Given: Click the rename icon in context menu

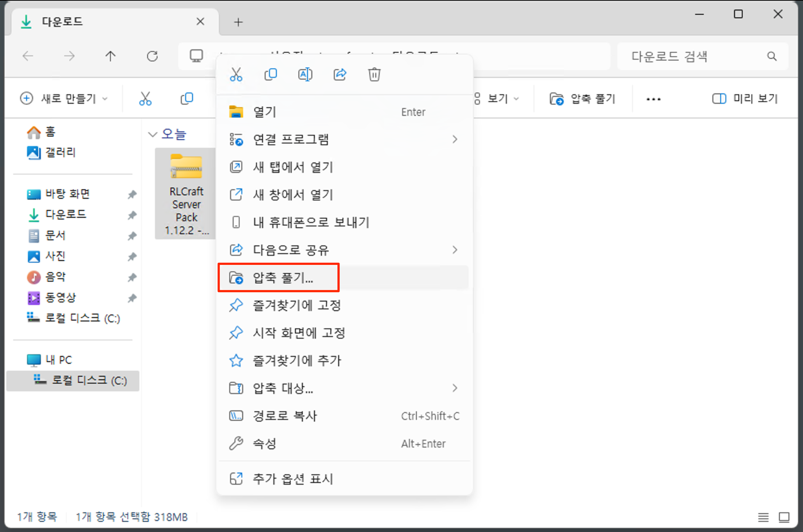Looking at the screenshot, I should tap(305, 75).
